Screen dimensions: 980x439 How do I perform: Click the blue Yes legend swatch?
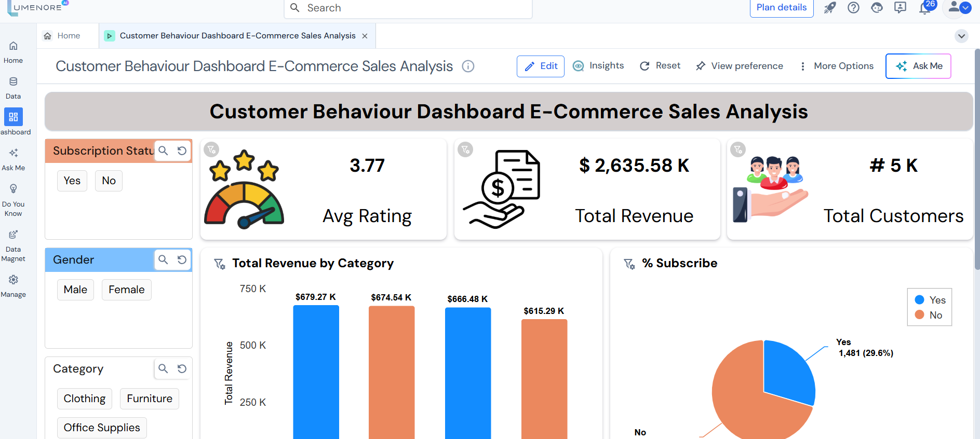[x=919, y=300]
